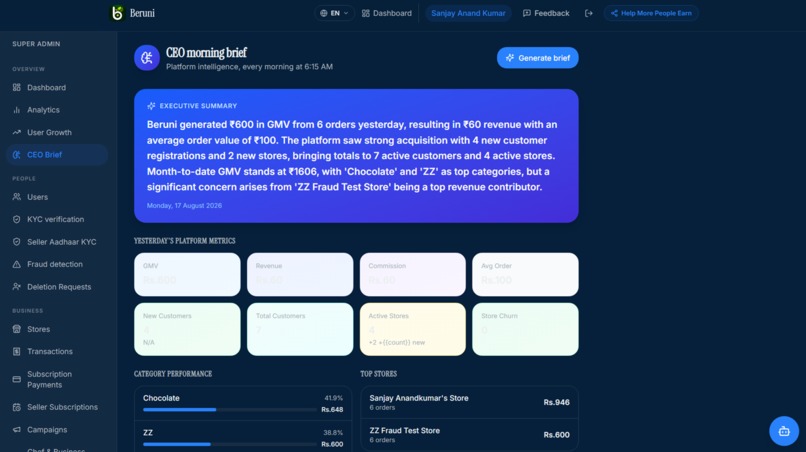Open Seller Aadhaar KYC page
Screen dimensions: 806x452
[x=57, y=242]
